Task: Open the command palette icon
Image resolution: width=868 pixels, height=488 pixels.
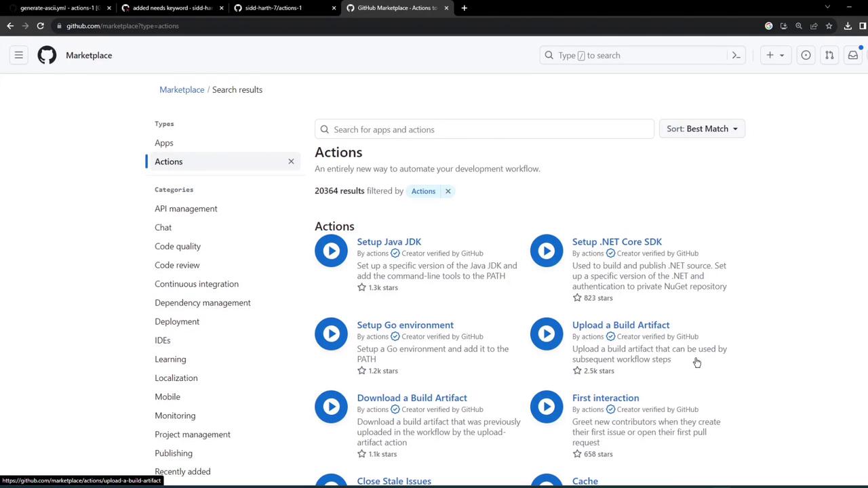Action: click(736, 55)
